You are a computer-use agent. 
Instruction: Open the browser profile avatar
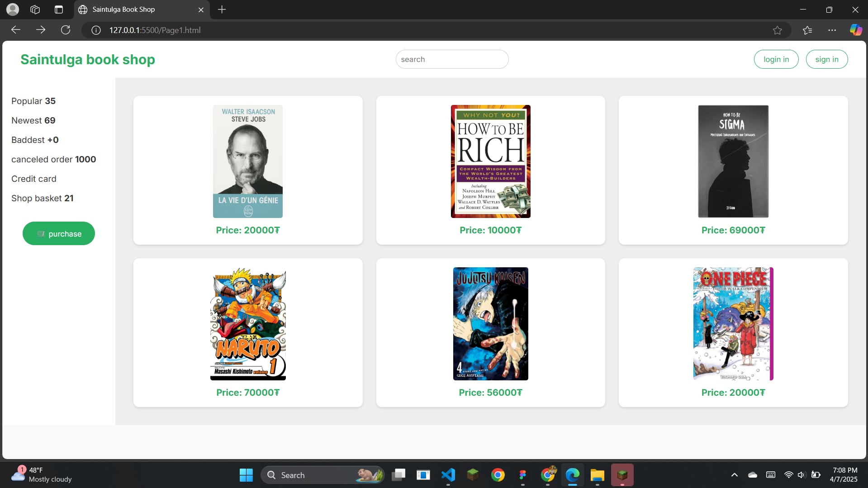[x=13, y=9]
